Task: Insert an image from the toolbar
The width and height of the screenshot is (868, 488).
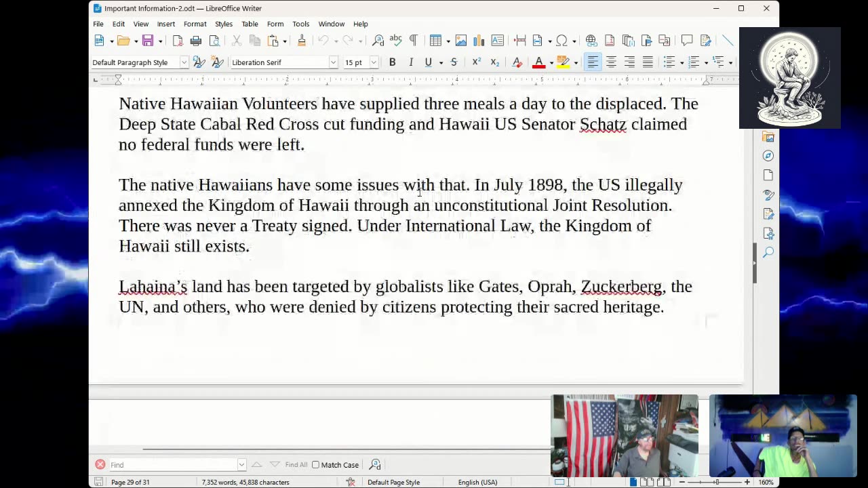Action: pyautogui.click(x=461, y=41)
